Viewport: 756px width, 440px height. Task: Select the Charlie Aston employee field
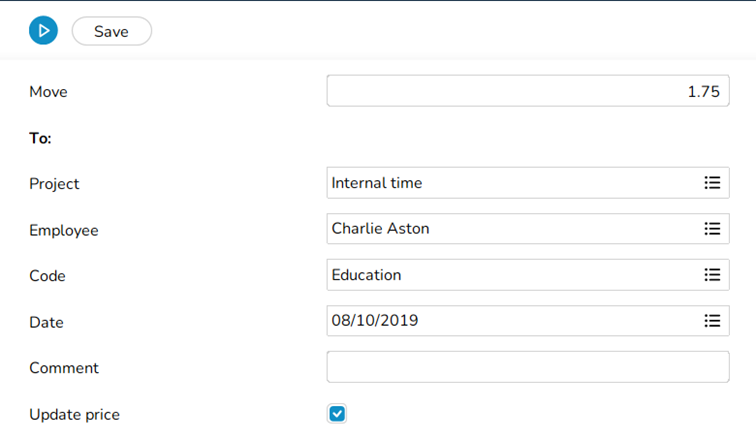coord(510,229)
